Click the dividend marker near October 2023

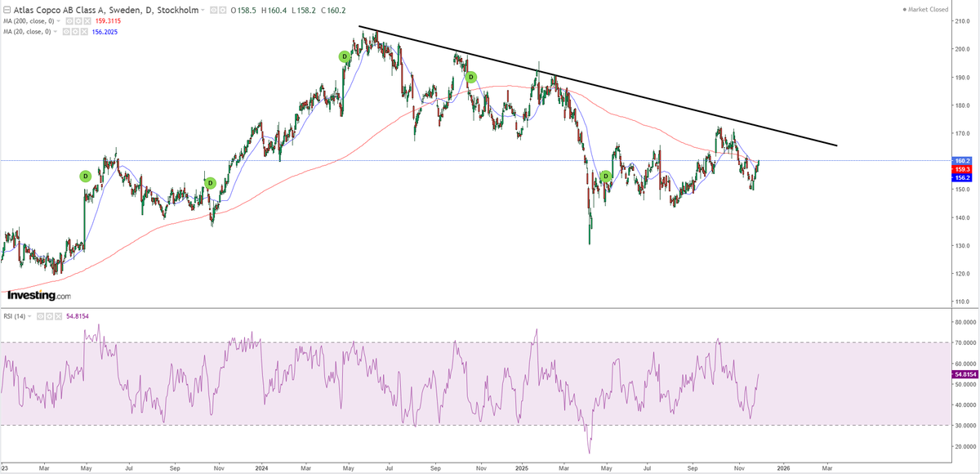click(210, 183)
